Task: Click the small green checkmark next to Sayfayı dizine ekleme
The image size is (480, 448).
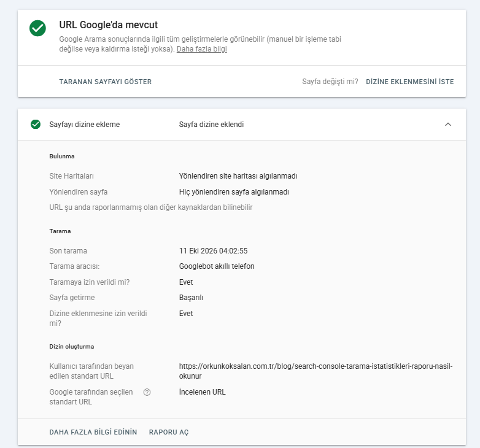Action: (x=36, y=124)
